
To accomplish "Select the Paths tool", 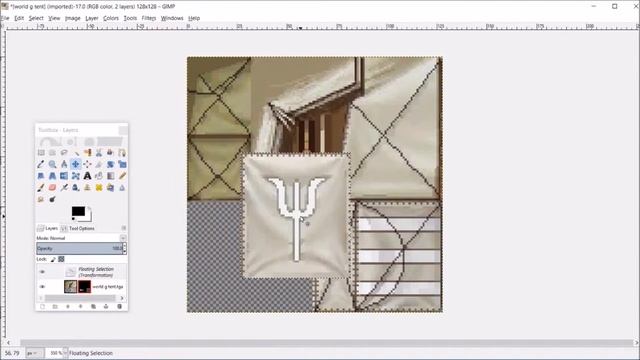I will pos(122,153).
